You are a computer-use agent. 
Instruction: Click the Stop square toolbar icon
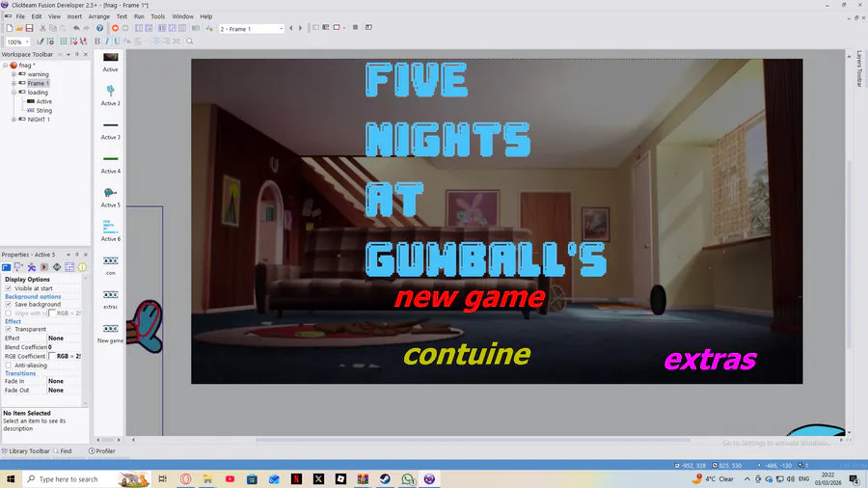pyautogui.click(x=355, y=27)
